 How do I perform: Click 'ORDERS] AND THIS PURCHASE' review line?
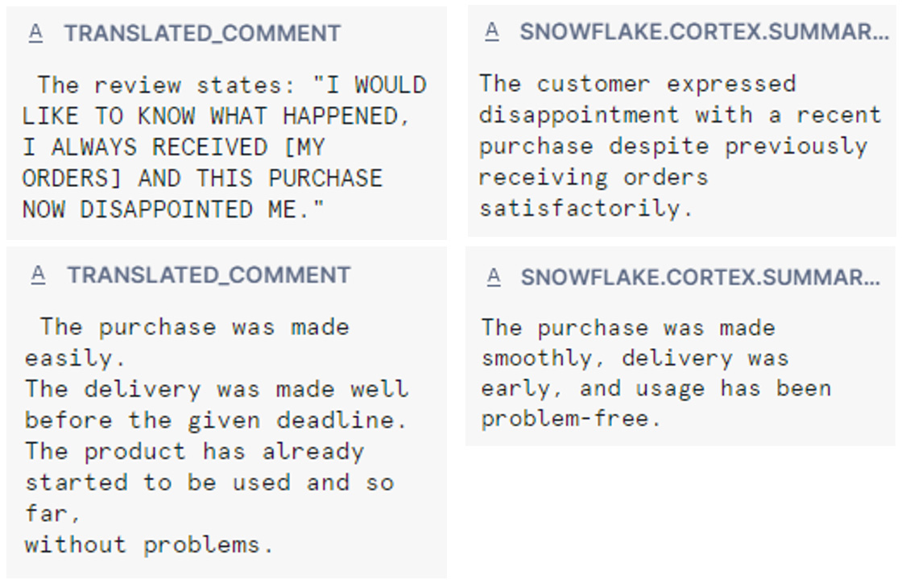pyautogui.click(x=202, y=178)
